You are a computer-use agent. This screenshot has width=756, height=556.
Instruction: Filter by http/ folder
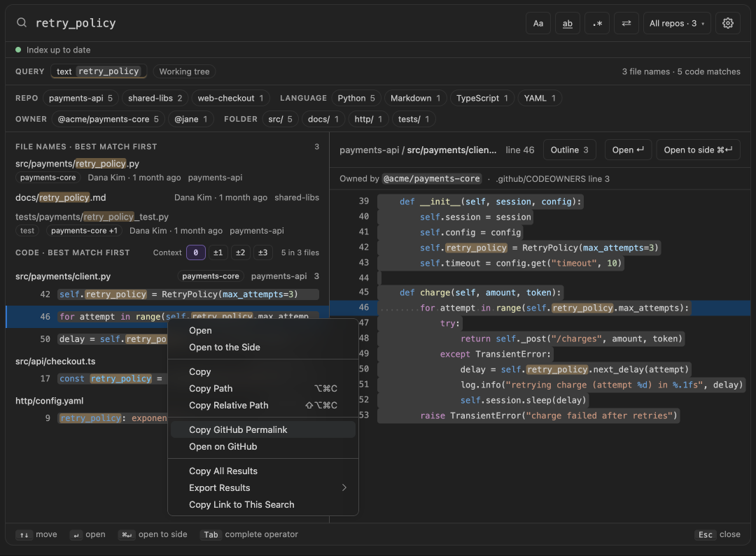368,119
